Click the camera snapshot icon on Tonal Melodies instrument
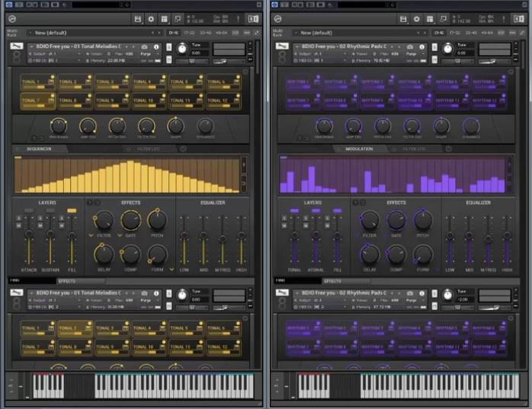Viewport: 532px width, 409px height. (146, 46)
